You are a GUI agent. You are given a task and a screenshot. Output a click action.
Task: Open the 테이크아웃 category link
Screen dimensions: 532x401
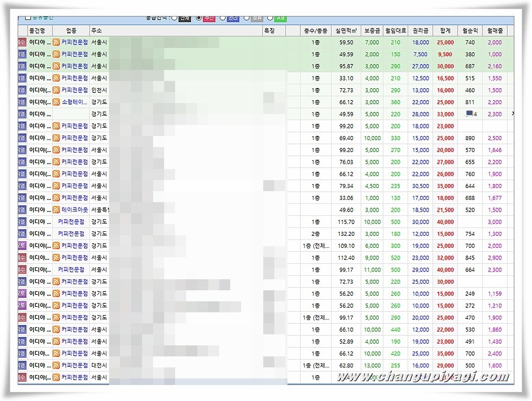tap(74, 210)
